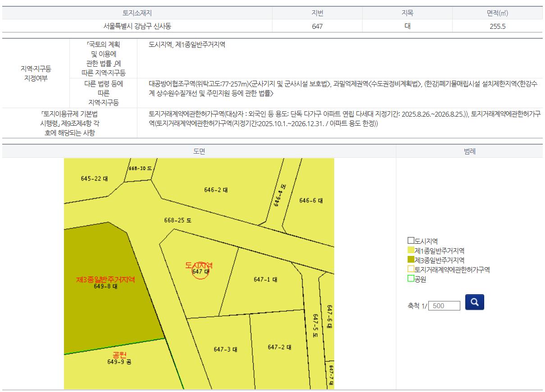Image resolution: width=545 pixels, height=392 pixels.
Task: Click the 서울특별시 강남구 신사동 address cell
Action: (x=137, y=26)
